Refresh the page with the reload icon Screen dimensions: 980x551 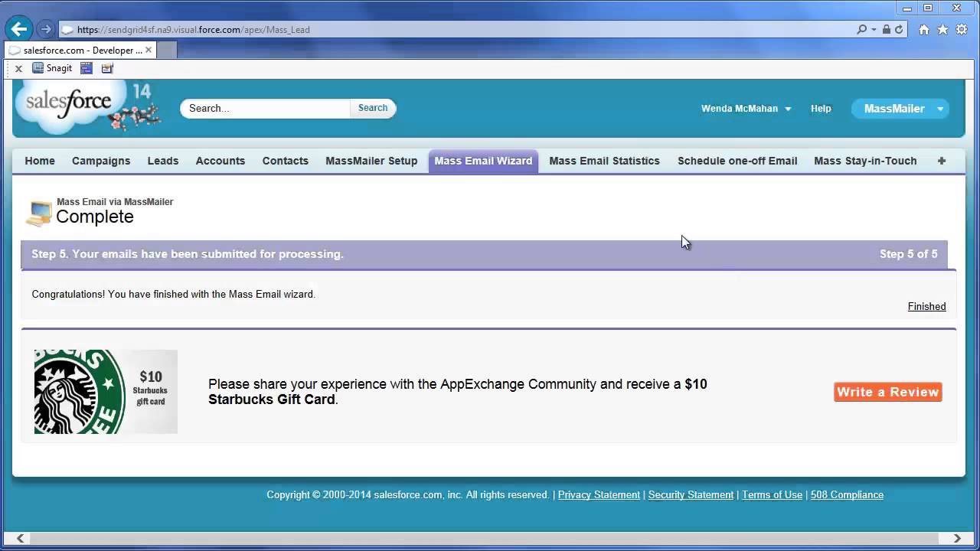click(x=899, y=30)
